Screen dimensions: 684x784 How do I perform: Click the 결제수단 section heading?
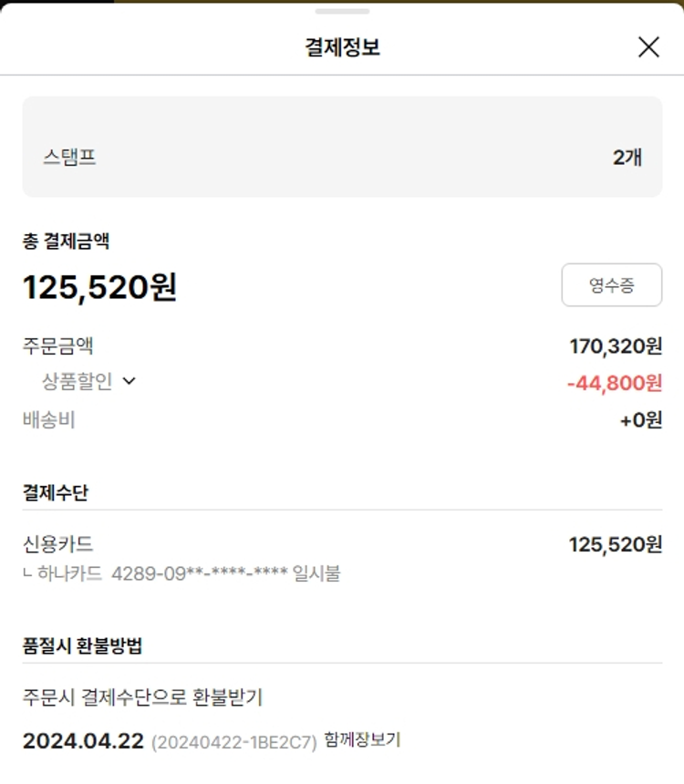point(56,492)
